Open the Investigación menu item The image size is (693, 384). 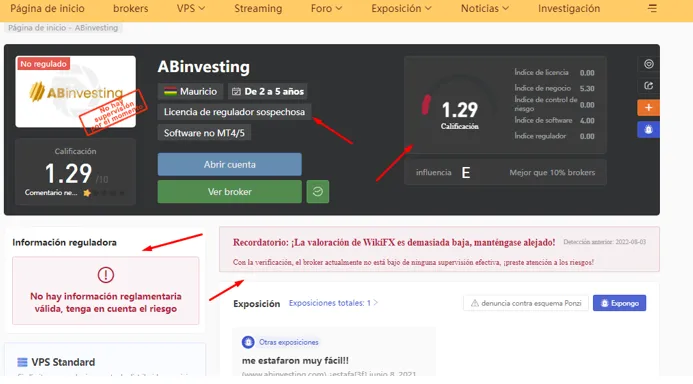click(569, 8)
